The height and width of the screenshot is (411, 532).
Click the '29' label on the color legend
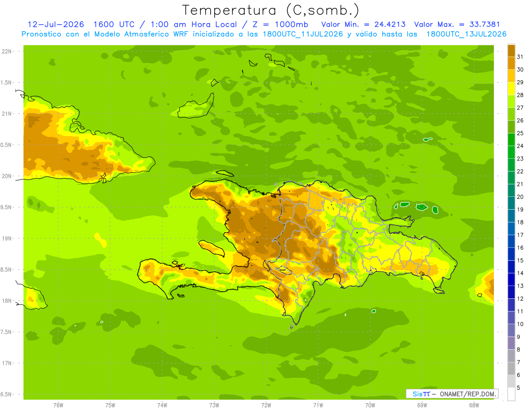tap(520, 82)
